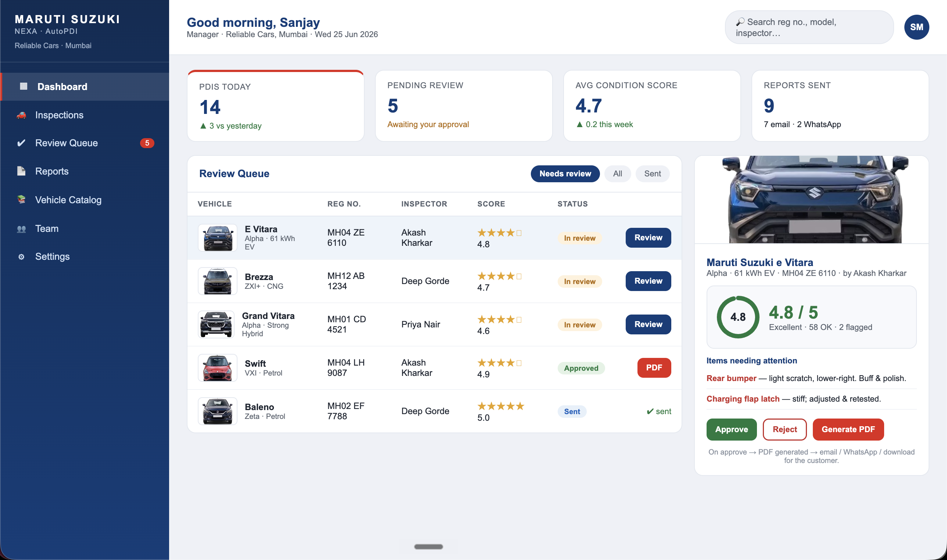
Task: Click the five-star rating for Baleno
Action: click(501, 406)
